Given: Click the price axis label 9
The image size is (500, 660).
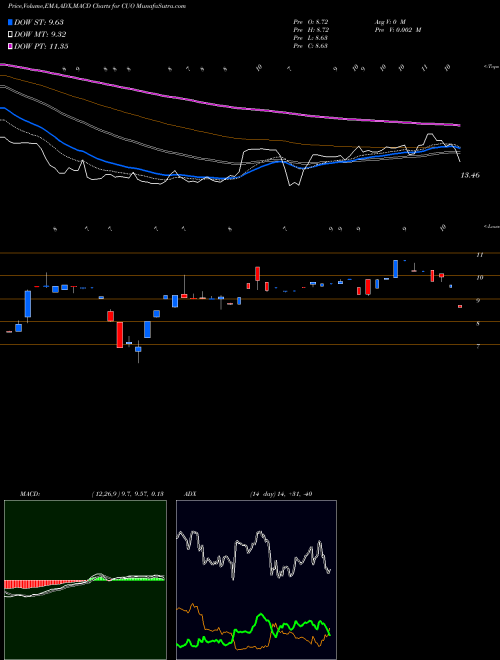Looking at the screenshot, I should tap(478, 300).
